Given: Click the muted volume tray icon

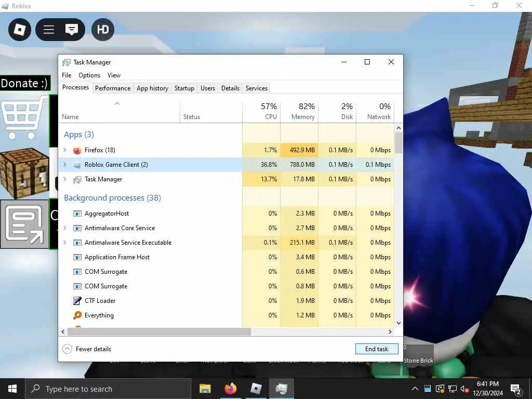Looking at the screenshot, I should (x=464, y=389).
